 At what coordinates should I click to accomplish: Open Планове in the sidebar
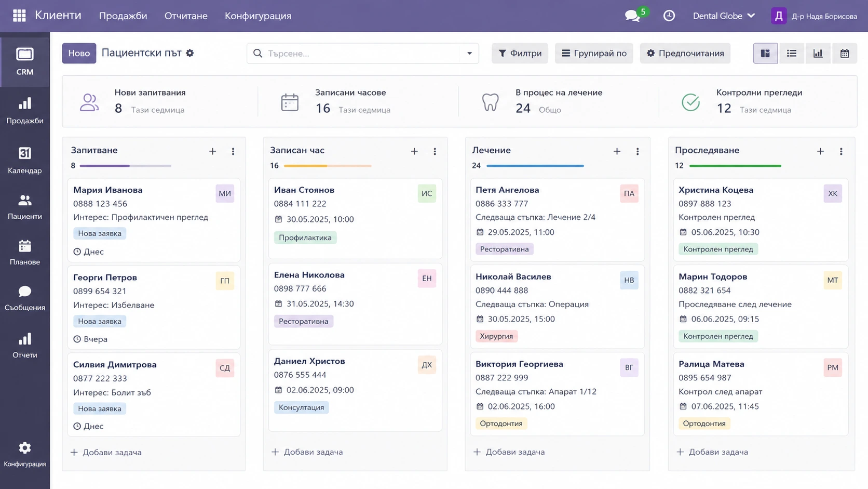click(25, 253)
